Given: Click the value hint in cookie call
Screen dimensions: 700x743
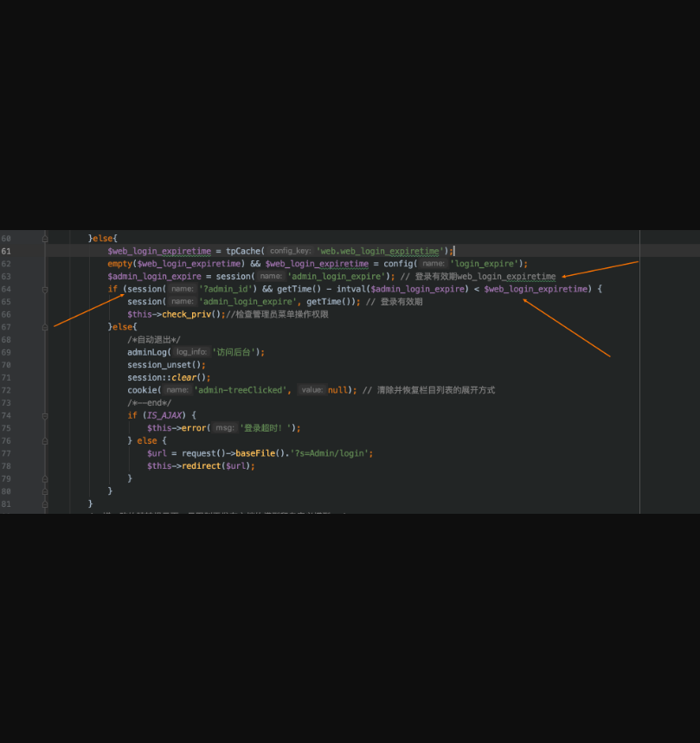Looking at the screenshot, I should click(x=311, y=390).
